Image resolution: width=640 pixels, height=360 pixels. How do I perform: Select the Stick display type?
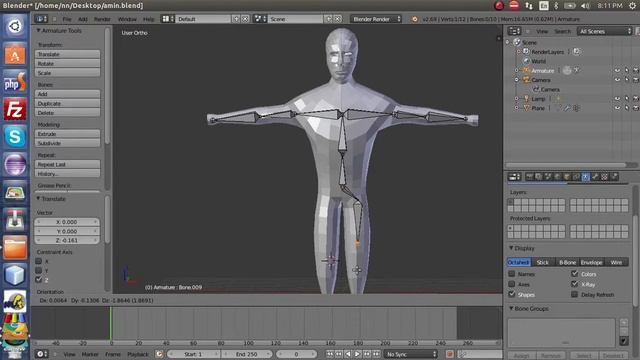click(x=543, y=262)
